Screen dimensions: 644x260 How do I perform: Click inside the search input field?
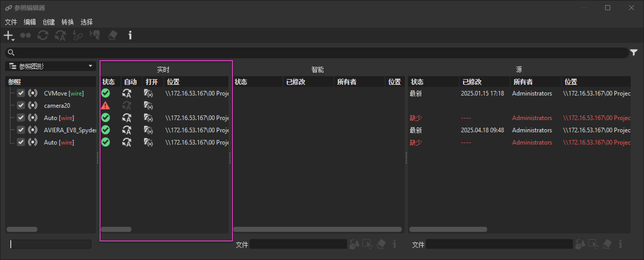click(317, 52)
